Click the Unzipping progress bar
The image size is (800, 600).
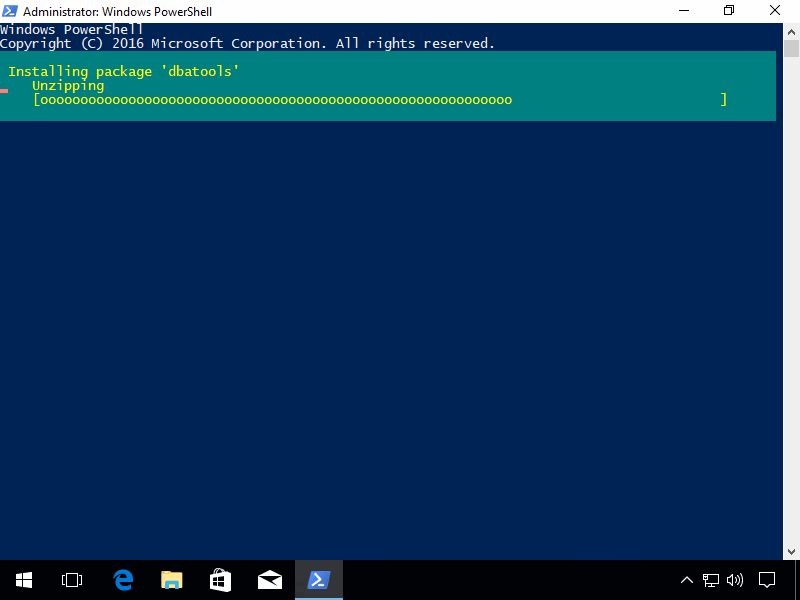(380, 99)
